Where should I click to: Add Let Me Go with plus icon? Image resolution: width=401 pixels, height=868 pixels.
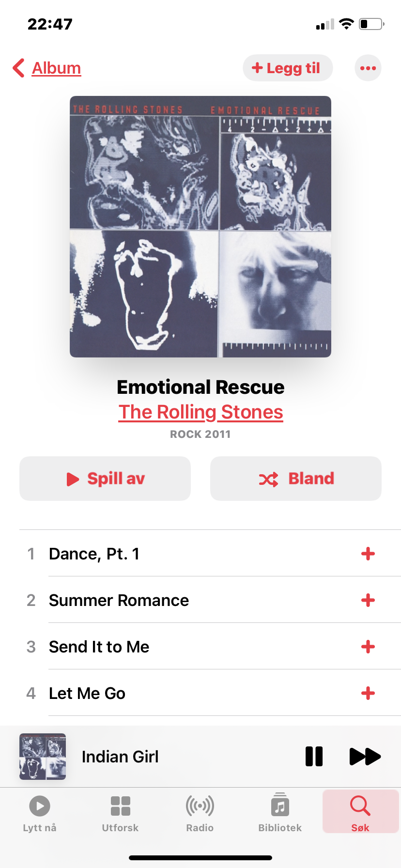point(368,693)
